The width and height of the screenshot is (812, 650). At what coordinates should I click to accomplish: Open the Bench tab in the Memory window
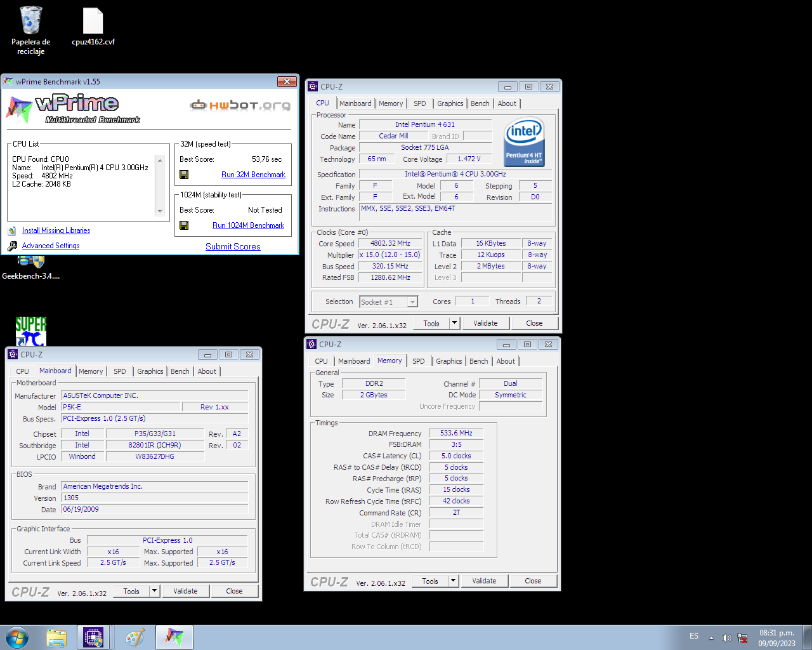[479, 361]
